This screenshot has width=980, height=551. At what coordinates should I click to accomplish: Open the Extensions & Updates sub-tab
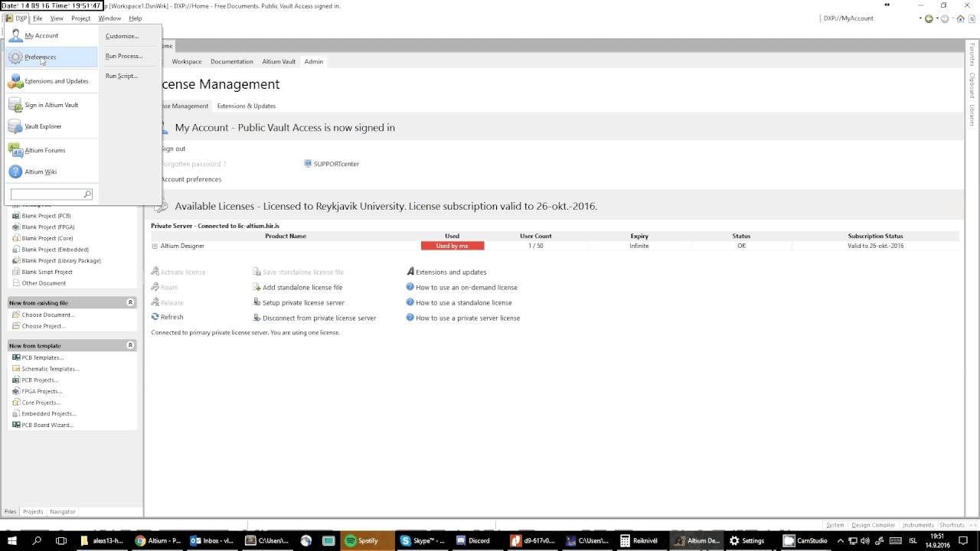point(247,106)
